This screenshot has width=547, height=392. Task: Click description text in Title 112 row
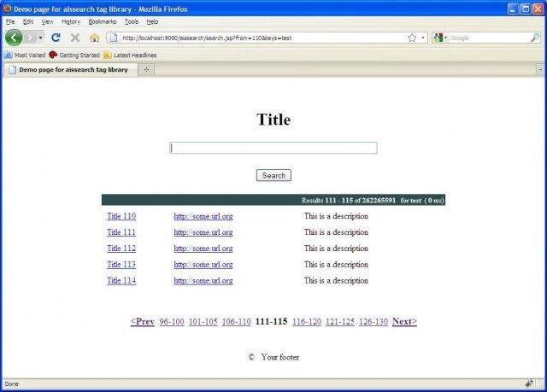tap(336, 248)
